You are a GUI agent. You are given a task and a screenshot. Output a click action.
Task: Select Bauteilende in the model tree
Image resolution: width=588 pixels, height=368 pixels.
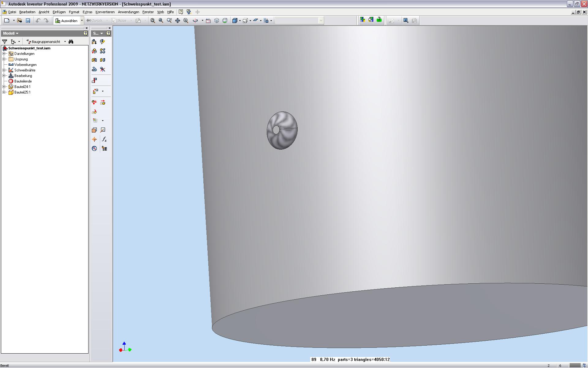pyautogui.click(x=23, y=81)
